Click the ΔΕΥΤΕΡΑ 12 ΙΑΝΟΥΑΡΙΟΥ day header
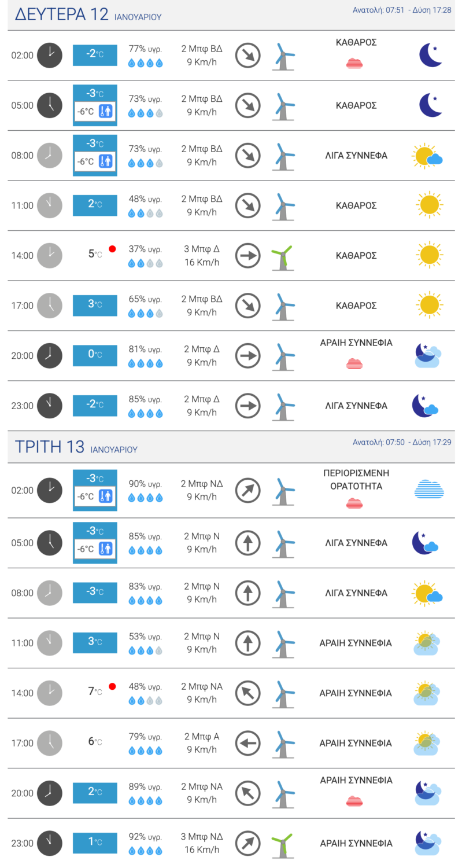The height and width of the screenshot is (868, 462). (x=88, y=15)
